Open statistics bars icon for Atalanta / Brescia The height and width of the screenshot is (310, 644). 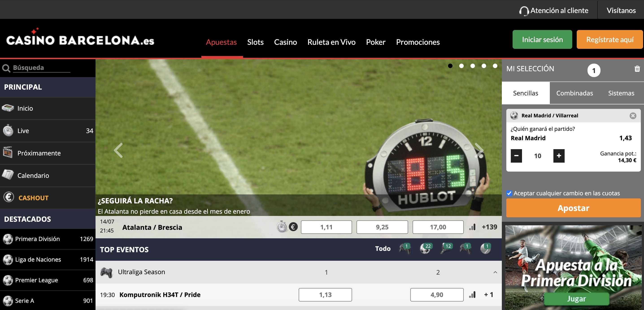(x=472, y=227)
